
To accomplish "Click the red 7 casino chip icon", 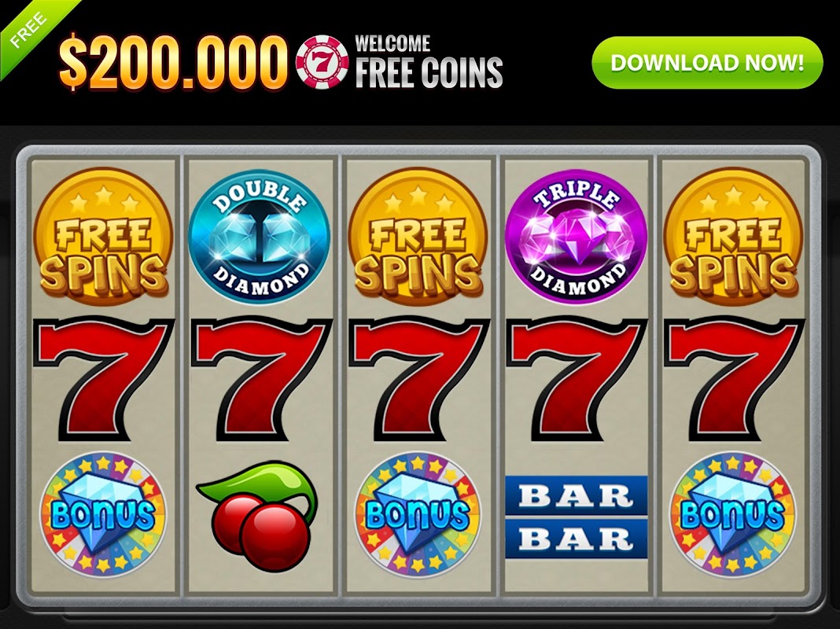I will (322, 61).
